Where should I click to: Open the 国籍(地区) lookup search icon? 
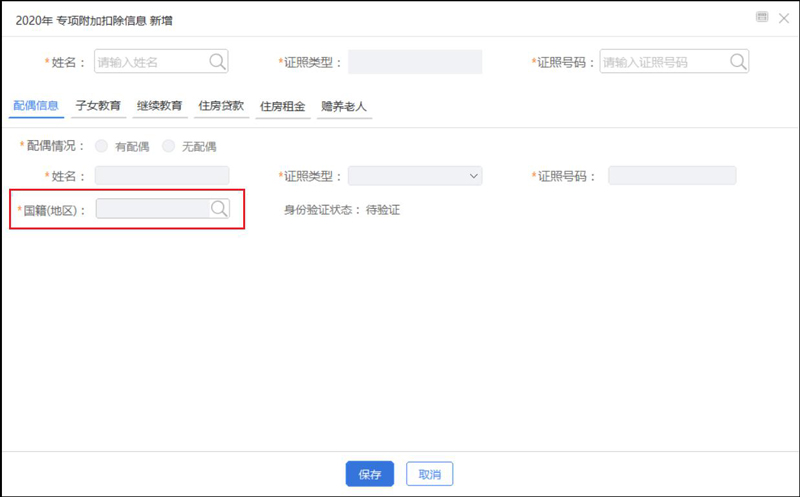(x=219, y=209)
